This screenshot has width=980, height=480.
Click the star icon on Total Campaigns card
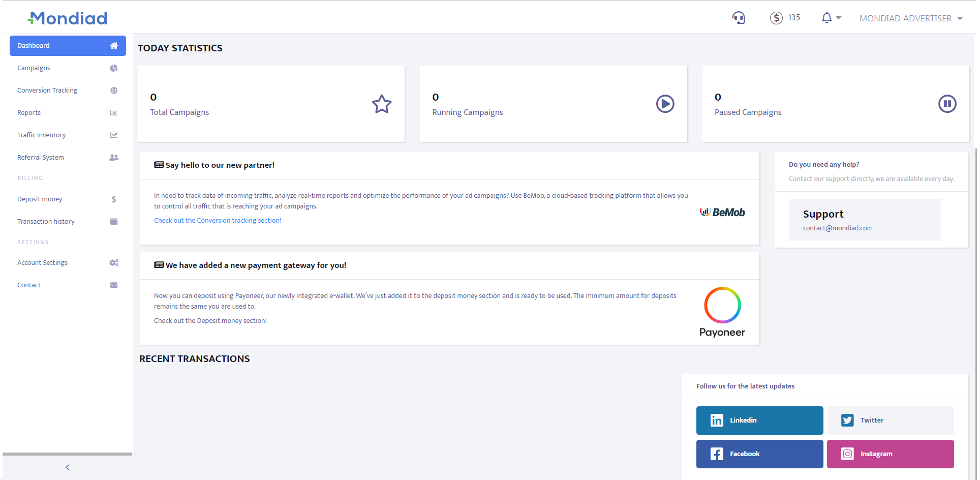point(382,104)
